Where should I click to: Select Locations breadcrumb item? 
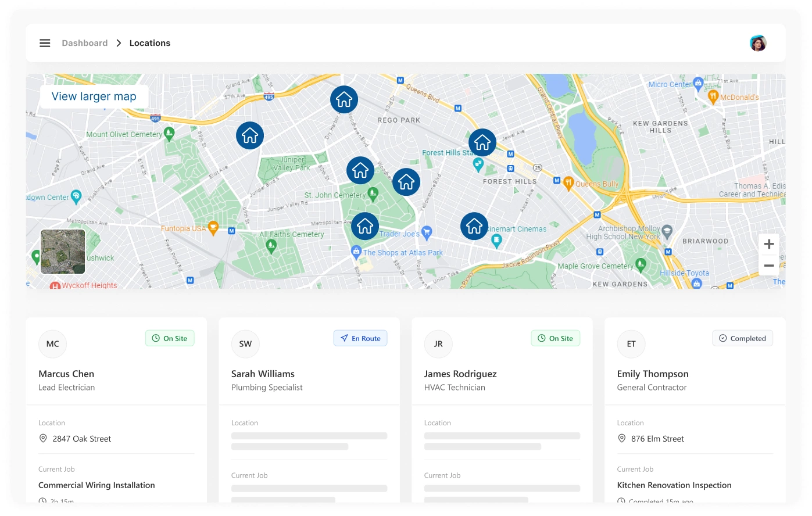(150, 43)
